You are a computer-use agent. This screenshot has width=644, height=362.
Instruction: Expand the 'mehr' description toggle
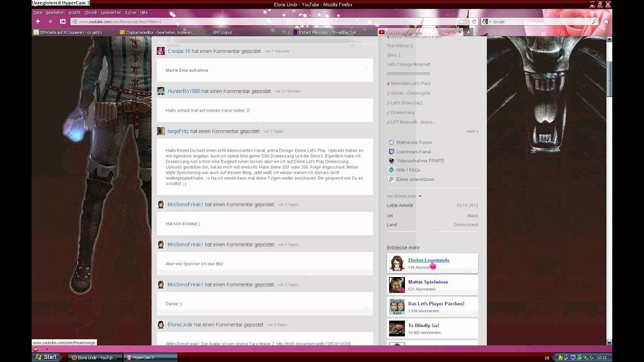(x=472, y=131)
